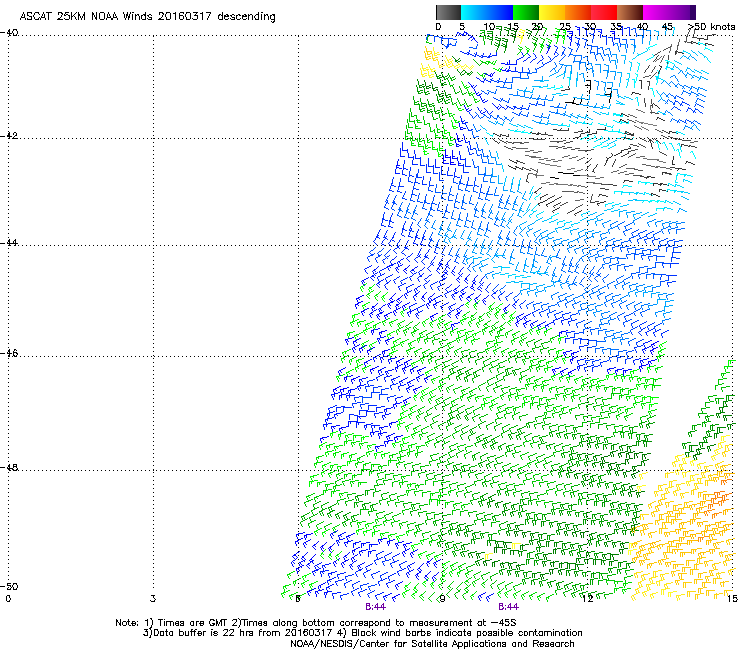
Task: Select the -46 latitude axis label
Action: [9, 353]
